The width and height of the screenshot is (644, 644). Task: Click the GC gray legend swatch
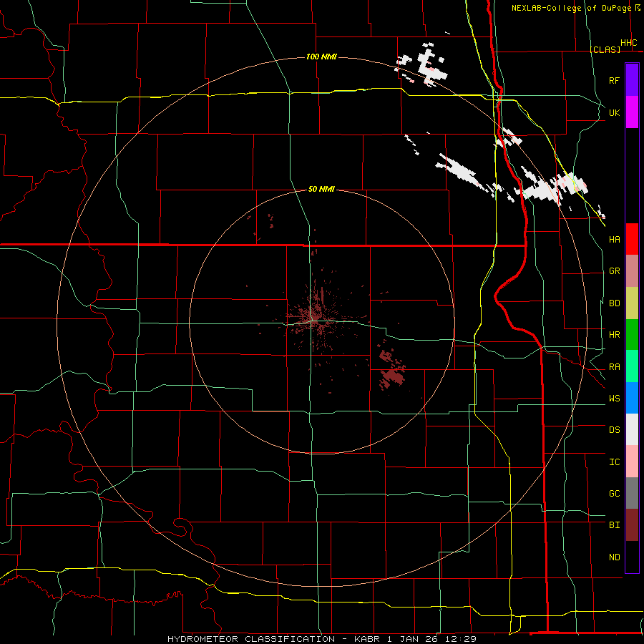632,493
